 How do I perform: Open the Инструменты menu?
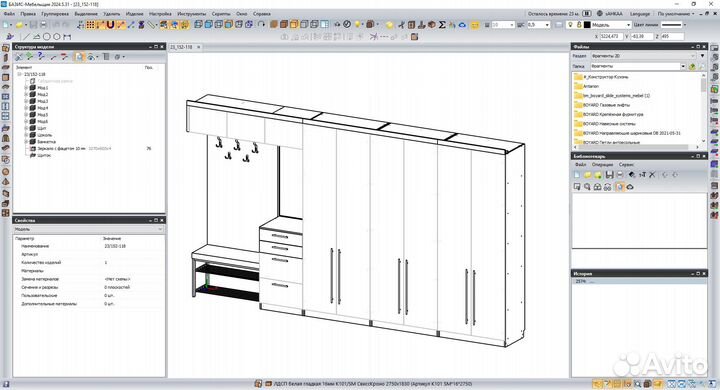coord(191,14)
